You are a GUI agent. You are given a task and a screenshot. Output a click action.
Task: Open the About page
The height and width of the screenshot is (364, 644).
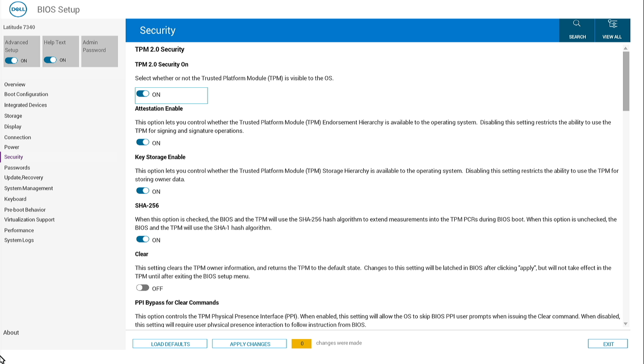pos(11,332)
